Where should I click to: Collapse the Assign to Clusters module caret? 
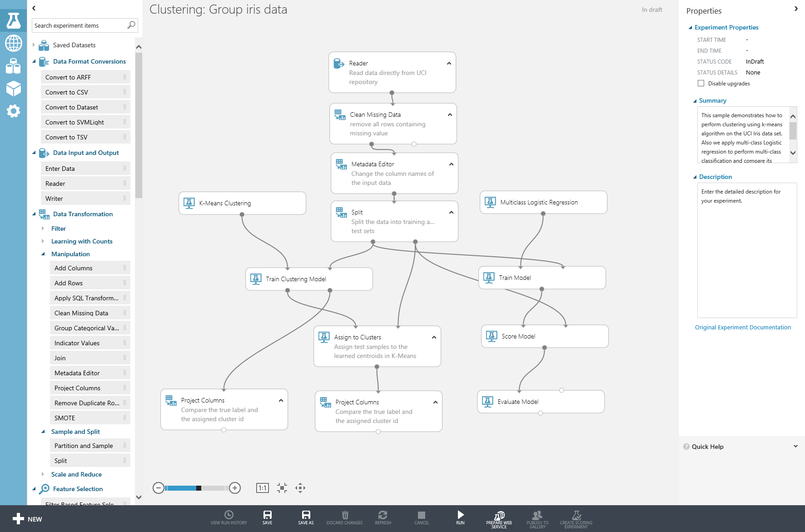pos(434,337)
